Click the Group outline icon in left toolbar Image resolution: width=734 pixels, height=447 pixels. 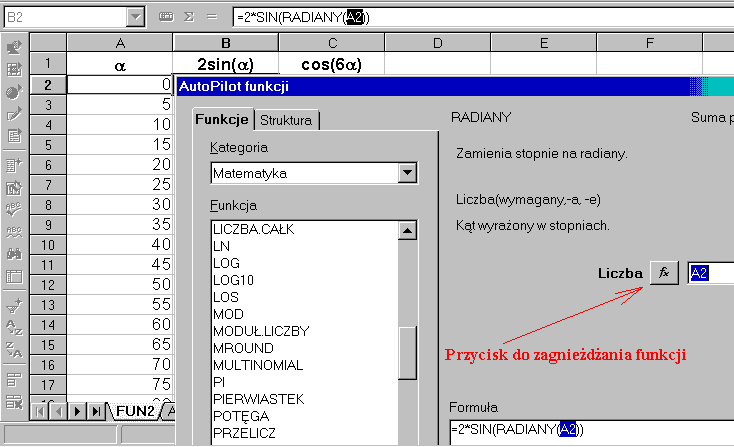pyautogui.click(x=14, y=380)
